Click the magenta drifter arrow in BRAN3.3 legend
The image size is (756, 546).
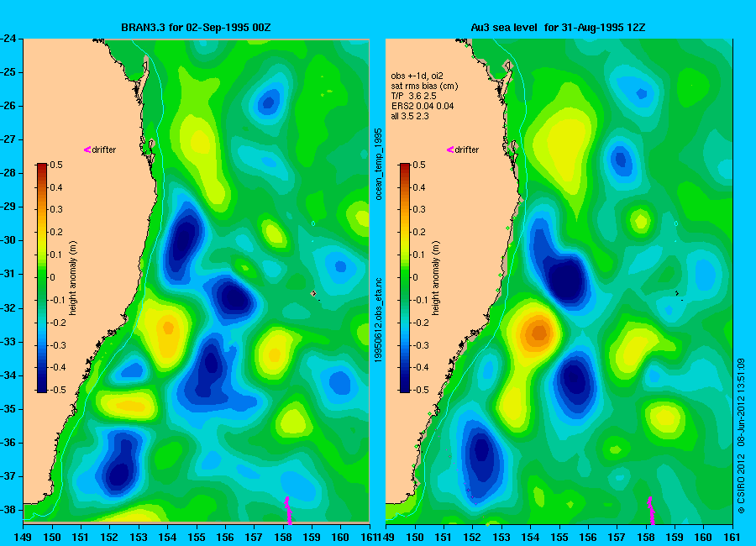(87, 150)
